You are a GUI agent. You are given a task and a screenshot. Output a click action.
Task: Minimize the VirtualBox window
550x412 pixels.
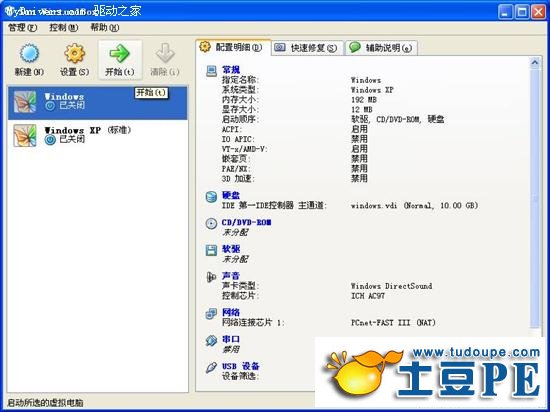(x=505, y=12)
